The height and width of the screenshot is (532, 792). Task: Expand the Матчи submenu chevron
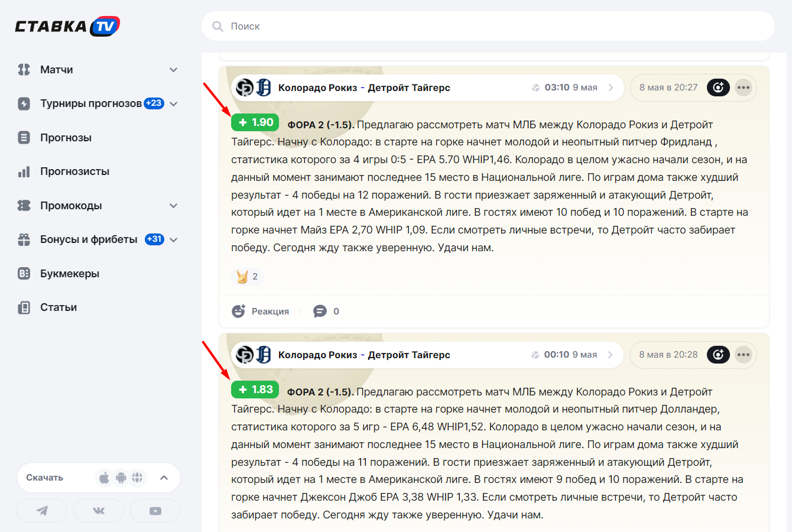(x=173, y=70)
